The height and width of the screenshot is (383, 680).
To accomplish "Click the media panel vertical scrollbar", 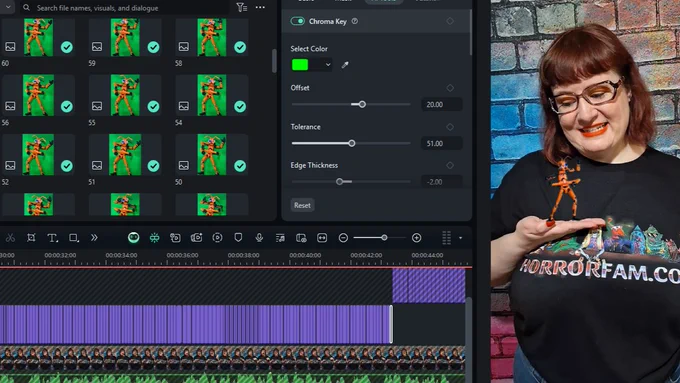I will pyautogui.click(x=274, y=61).
